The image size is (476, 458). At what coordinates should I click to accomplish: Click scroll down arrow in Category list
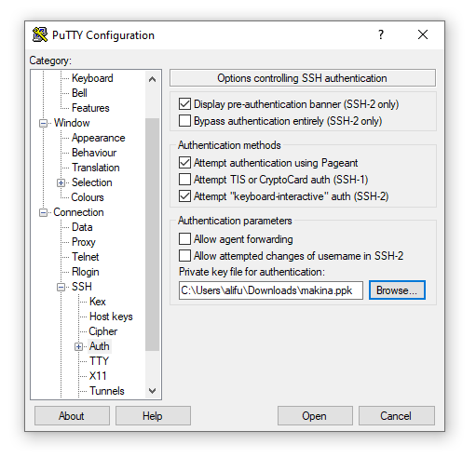coord(152,391)
